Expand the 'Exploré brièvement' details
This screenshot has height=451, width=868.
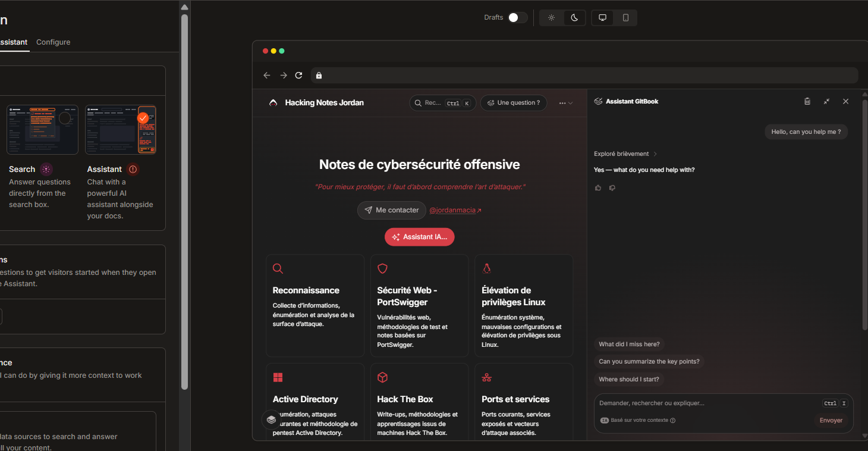coord(625,154)
